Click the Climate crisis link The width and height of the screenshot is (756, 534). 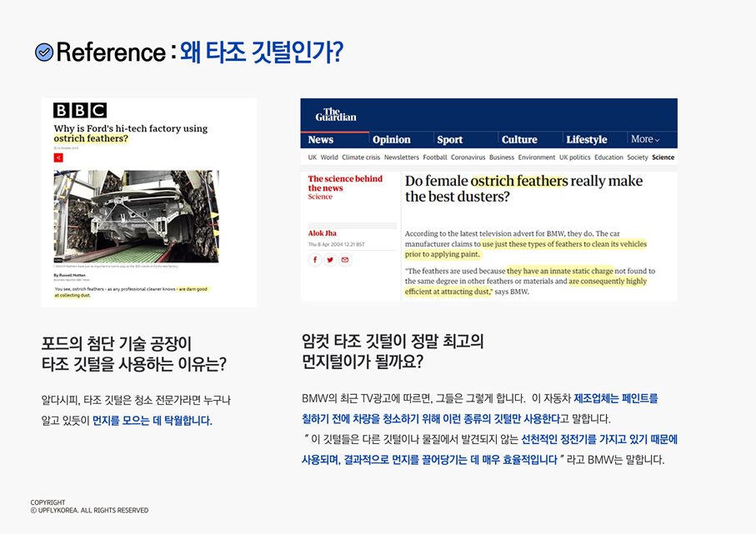coord(361,157)
